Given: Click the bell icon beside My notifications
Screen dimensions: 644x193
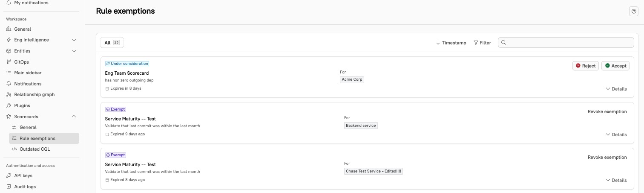Looking at the screenshot, I should tap(9, 3).
